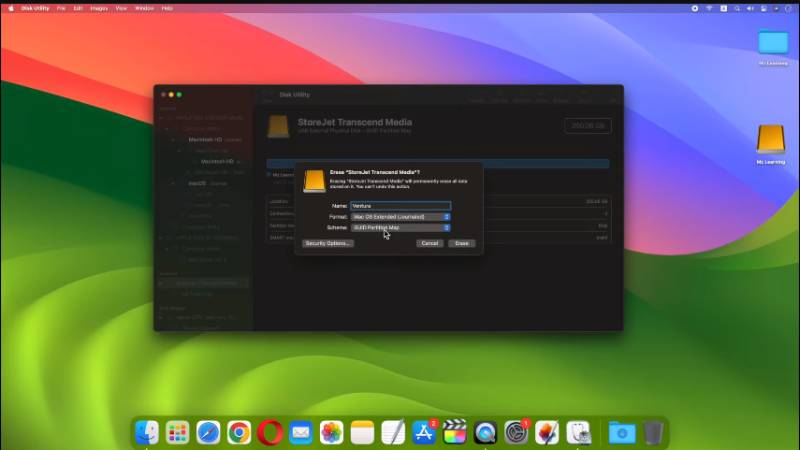The height and width of the screenshot is (450, 800).
Task: Open the Scheme dropdown menu
Action: click(400, 227)
